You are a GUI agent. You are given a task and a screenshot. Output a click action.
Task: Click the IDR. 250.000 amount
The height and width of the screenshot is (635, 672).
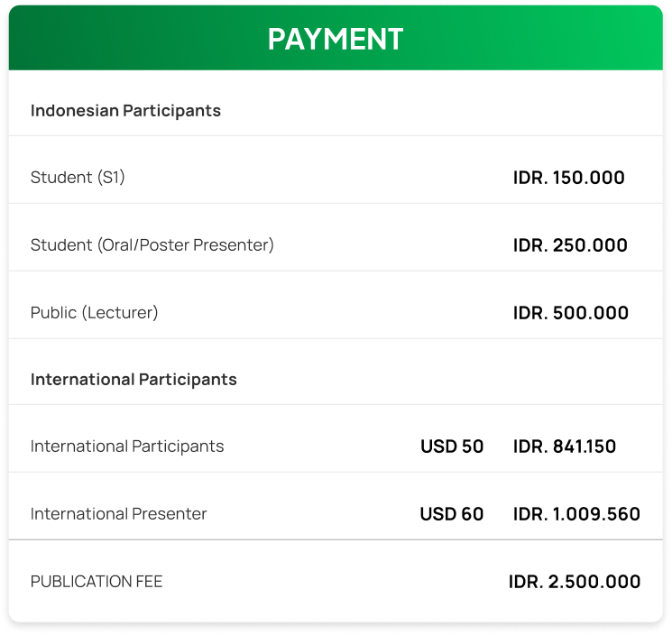pyautogui.click(x=570, y=245)
